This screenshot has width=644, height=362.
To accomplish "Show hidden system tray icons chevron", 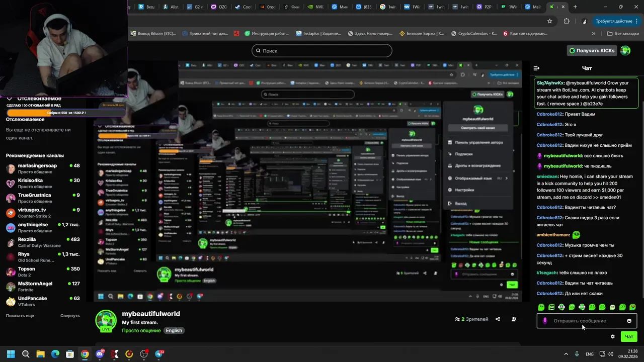I will pyautogui.click(x=566, y=354).
